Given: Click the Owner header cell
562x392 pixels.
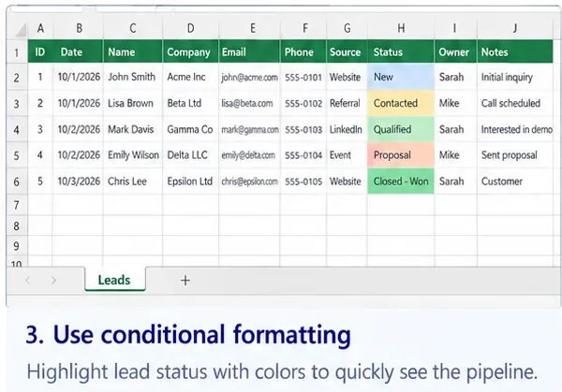Looking at the screenshot, I should (x=455, y=51).
